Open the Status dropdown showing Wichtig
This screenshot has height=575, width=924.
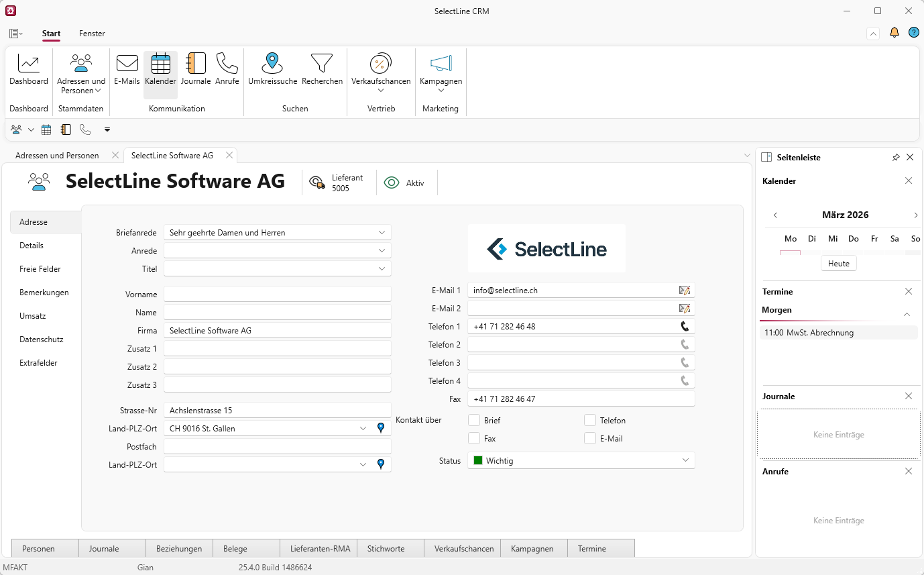click(x=685, y=461)
